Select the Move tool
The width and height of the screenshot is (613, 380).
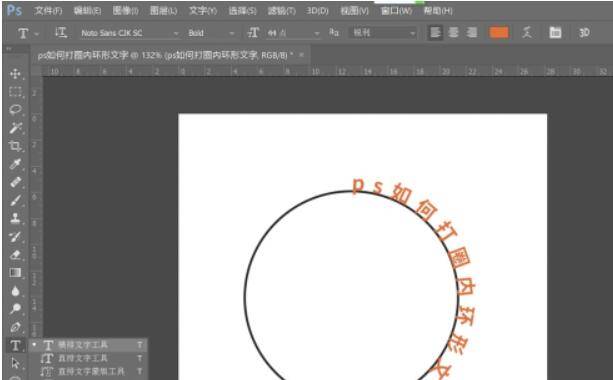15,73
